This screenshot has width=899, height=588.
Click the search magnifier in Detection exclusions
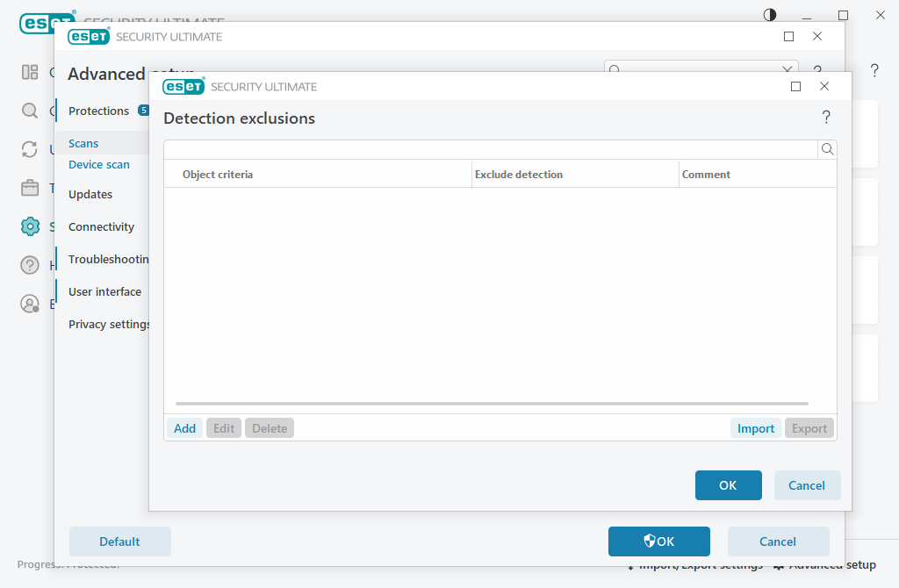click(x=827, y=149)
